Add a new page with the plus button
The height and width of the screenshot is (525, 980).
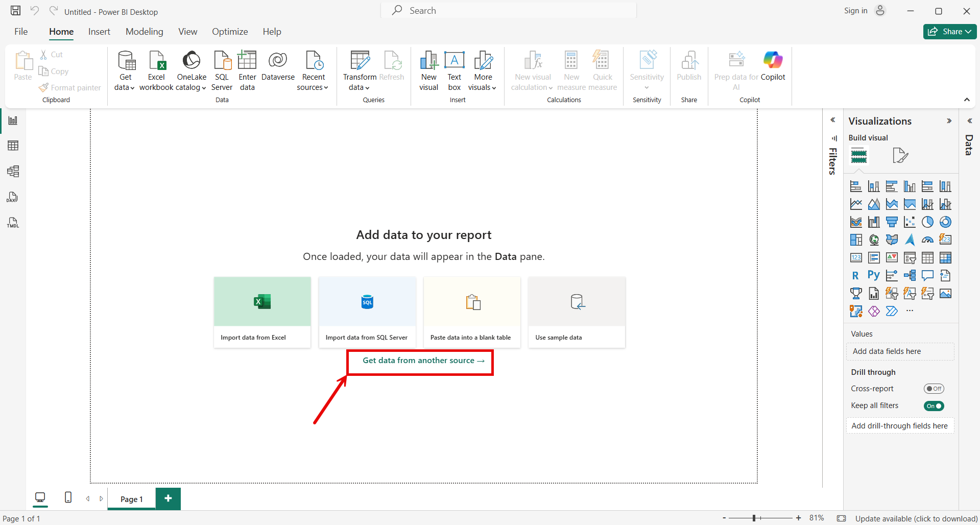[x=168, y=498]
